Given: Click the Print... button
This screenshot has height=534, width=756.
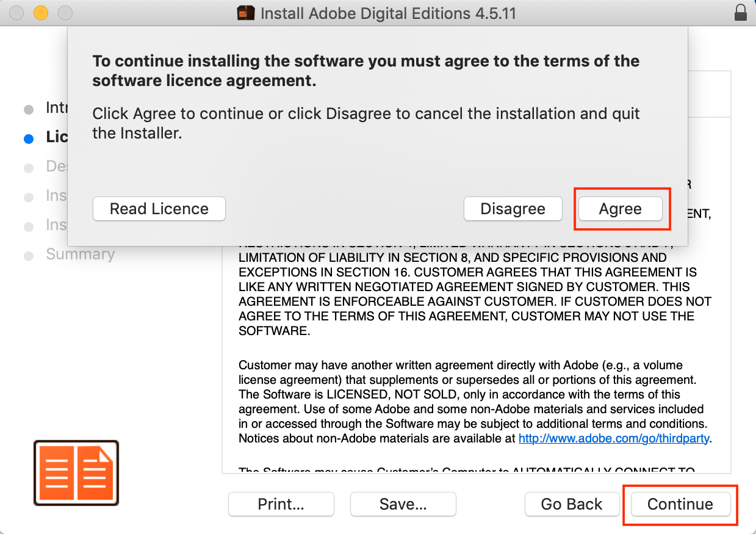Looking at the screenshot, I should pyautogui.click(x=281, y=504).
